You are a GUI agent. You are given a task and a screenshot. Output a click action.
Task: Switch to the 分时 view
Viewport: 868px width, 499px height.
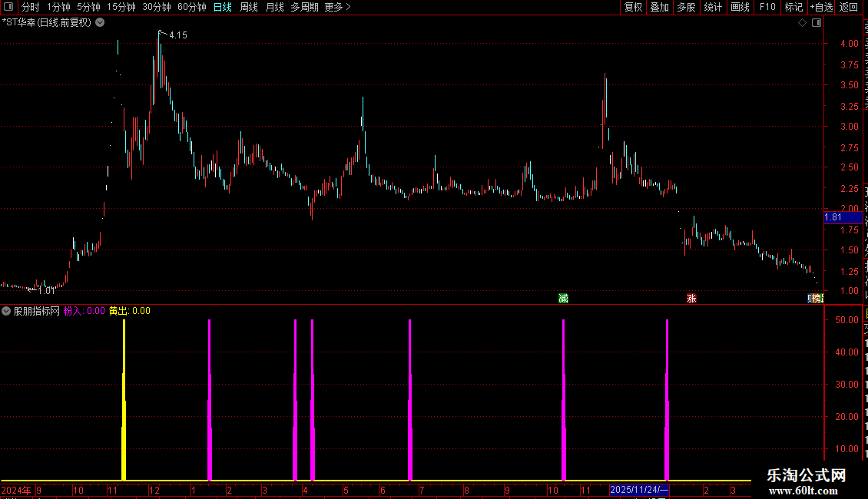pos(31,7)
